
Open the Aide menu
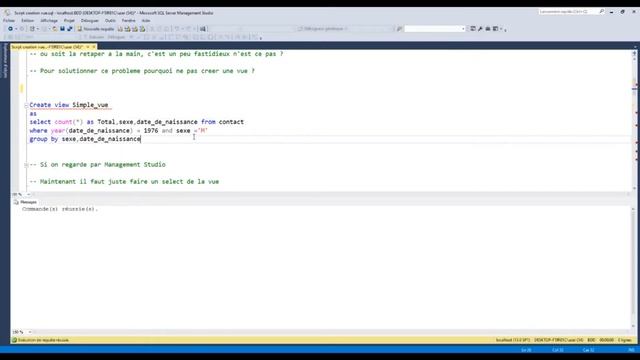[146, 20]
